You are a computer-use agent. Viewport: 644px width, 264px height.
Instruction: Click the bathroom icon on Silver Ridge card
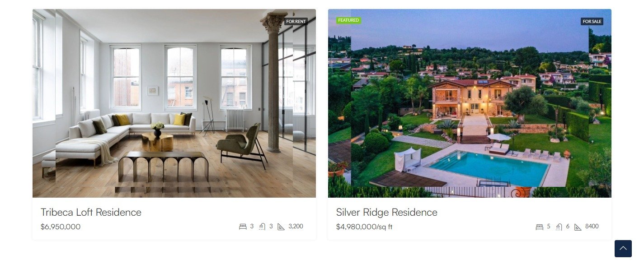coord(559,227)
